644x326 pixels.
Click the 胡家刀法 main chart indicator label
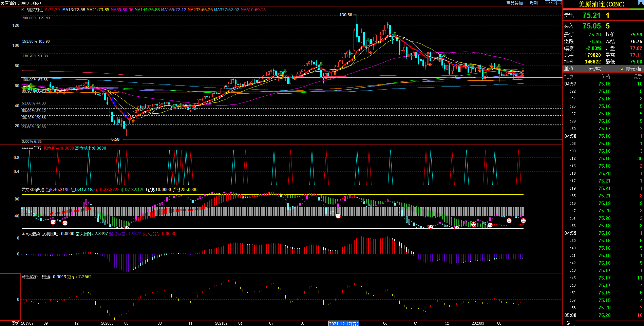coord(35,10)
